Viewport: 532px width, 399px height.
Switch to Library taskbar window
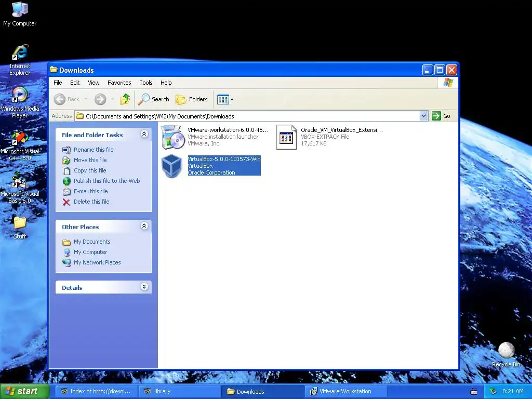(179, 391)
